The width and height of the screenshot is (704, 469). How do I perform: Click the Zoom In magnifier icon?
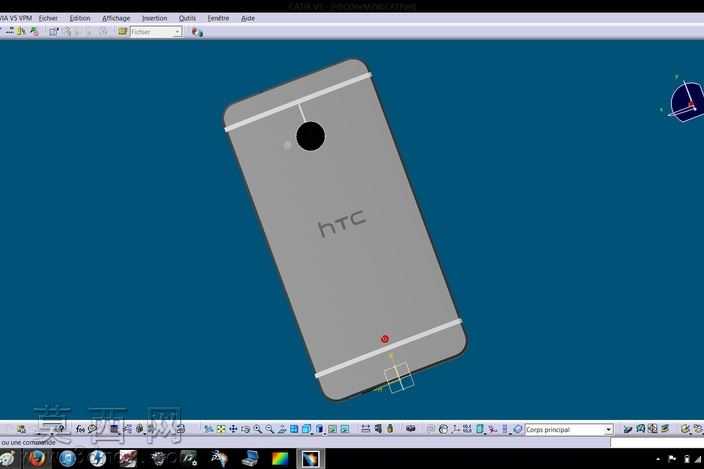(258, 429)
